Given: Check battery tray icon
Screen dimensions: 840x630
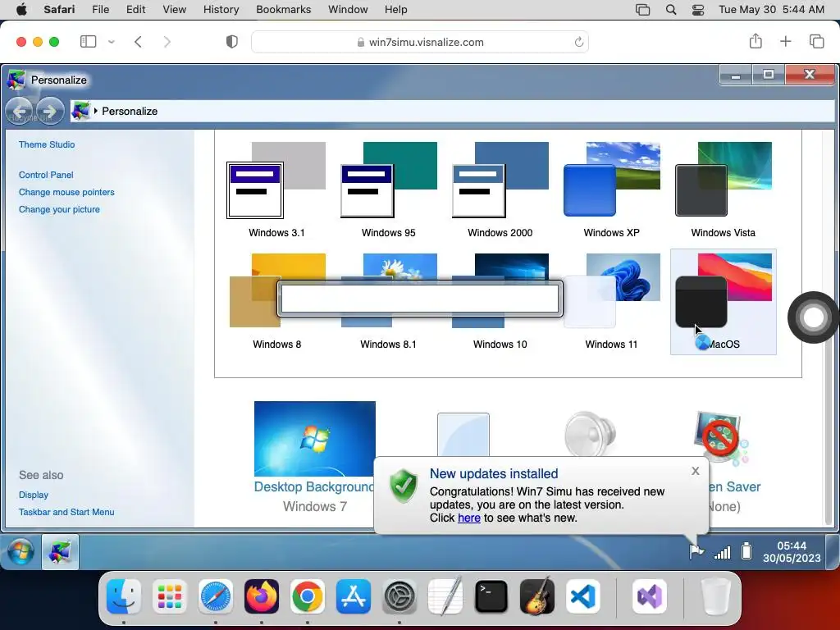Looking at the screenshot, I should [746, 551].
